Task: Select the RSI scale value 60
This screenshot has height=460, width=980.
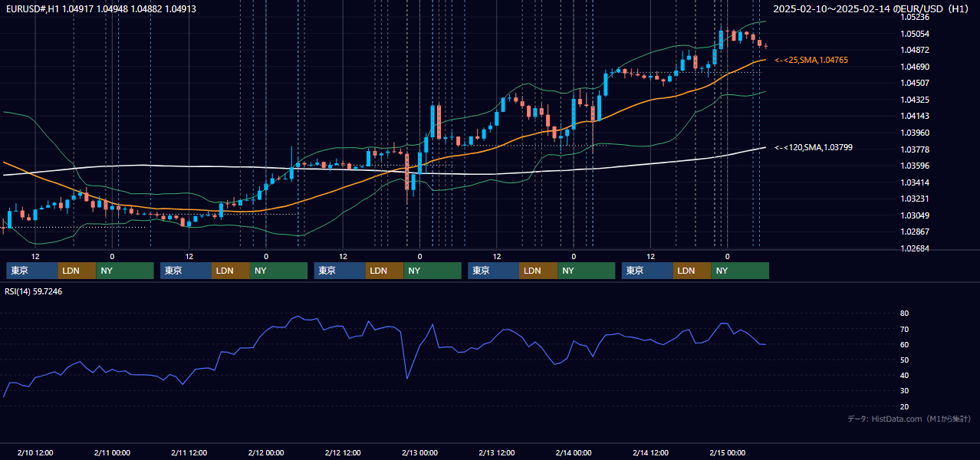Action: [904, 344]
